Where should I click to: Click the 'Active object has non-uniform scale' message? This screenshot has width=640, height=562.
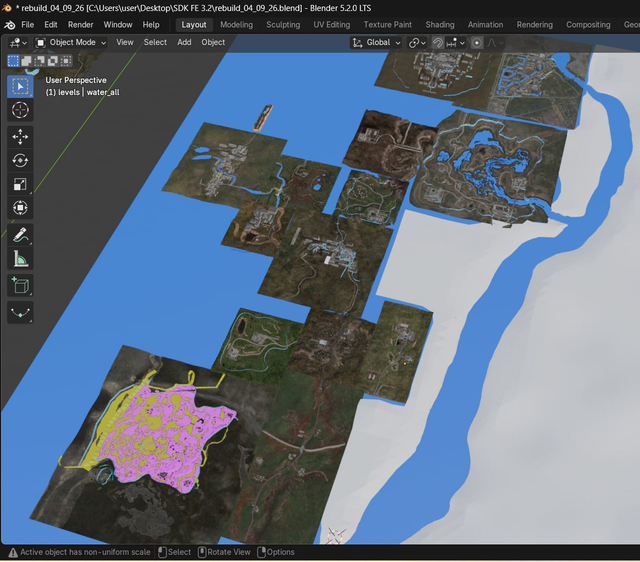click(x=85, y=552)
